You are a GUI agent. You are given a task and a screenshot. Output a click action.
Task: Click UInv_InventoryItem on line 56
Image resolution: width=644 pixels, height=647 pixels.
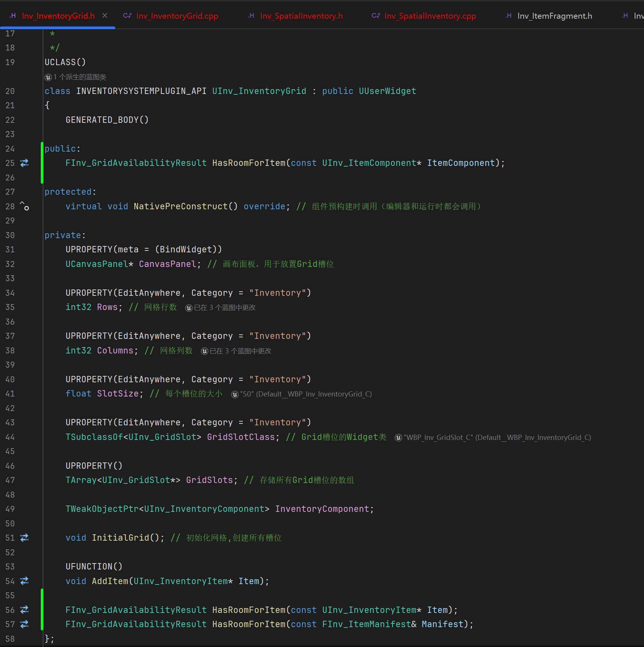pyautogui.click(x=369, y=610)
